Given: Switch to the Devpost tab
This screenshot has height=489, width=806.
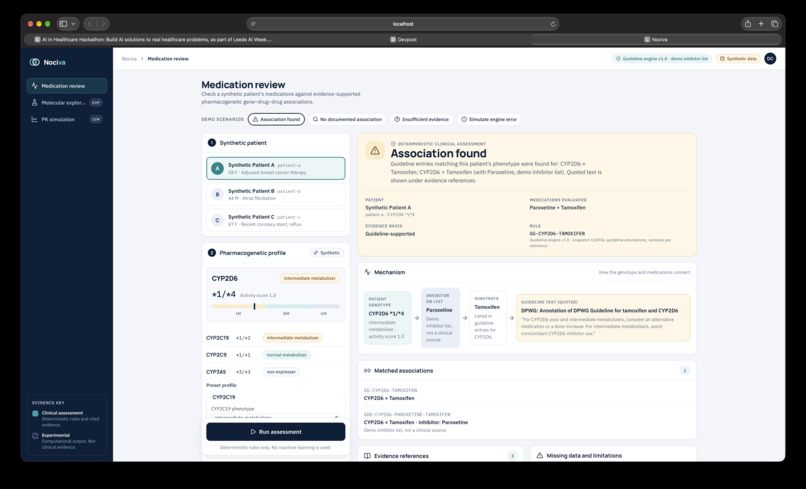Looking at the screenshot, I should pyautogui.click(x=404, y=39).
